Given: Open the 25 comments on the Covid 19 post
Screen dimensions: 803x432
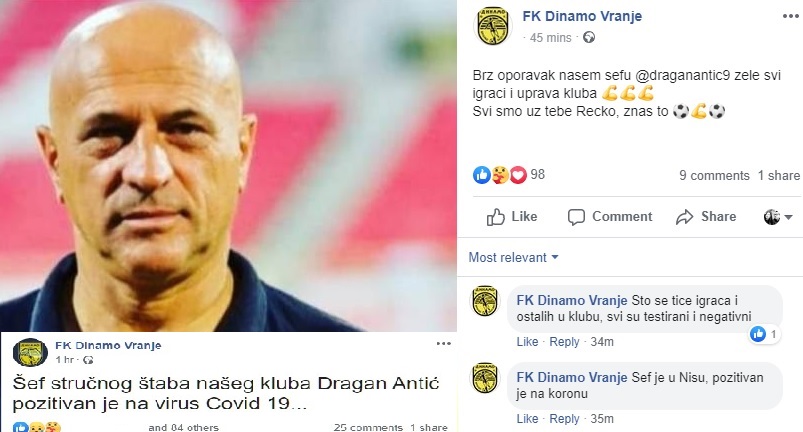Looking at the screenshot, I should (x=368, y=427).
